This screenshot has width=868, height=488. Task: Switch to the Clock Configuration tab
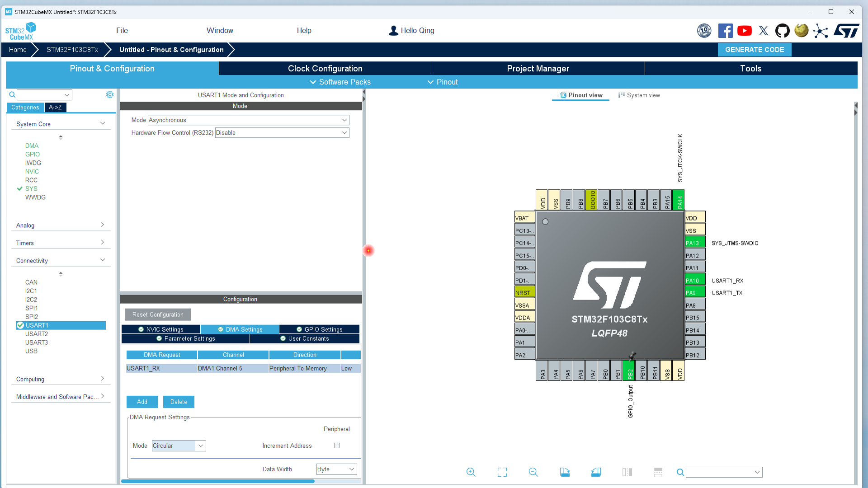[x=325, y=69]
